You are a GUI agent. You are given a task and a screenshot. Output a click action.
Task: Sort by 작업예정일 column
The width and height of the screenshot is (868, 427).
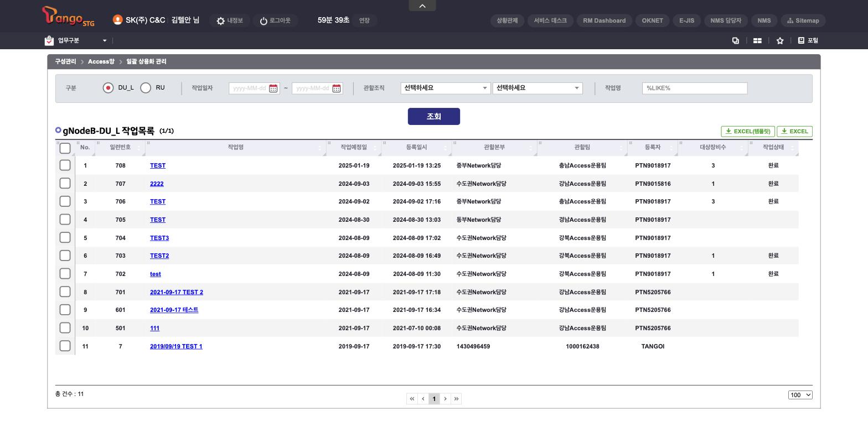pos(354,148)
